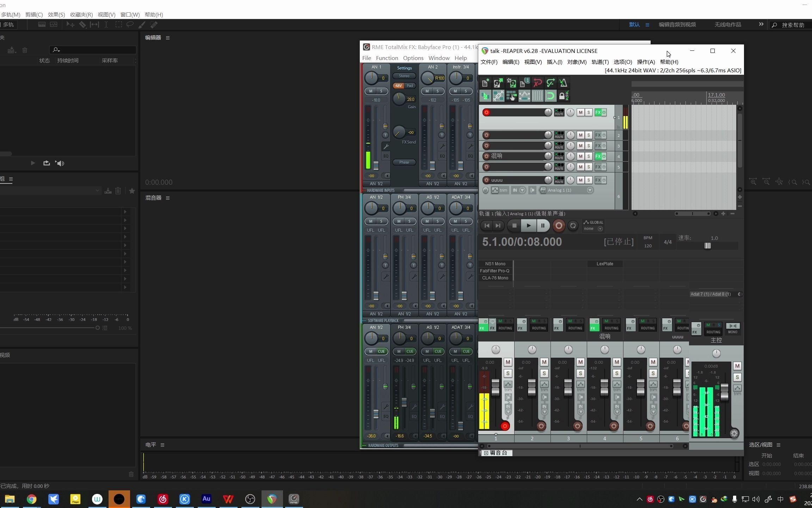Click the red undo icon in REAPER toolbar
This screenshot has width=812, height=508.
[x=537, y=83]
